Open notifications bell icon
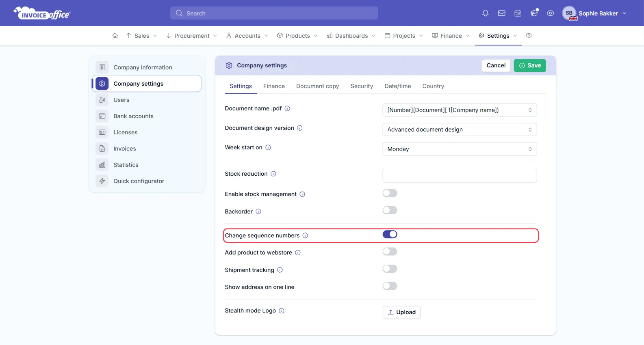 [485, 13]
